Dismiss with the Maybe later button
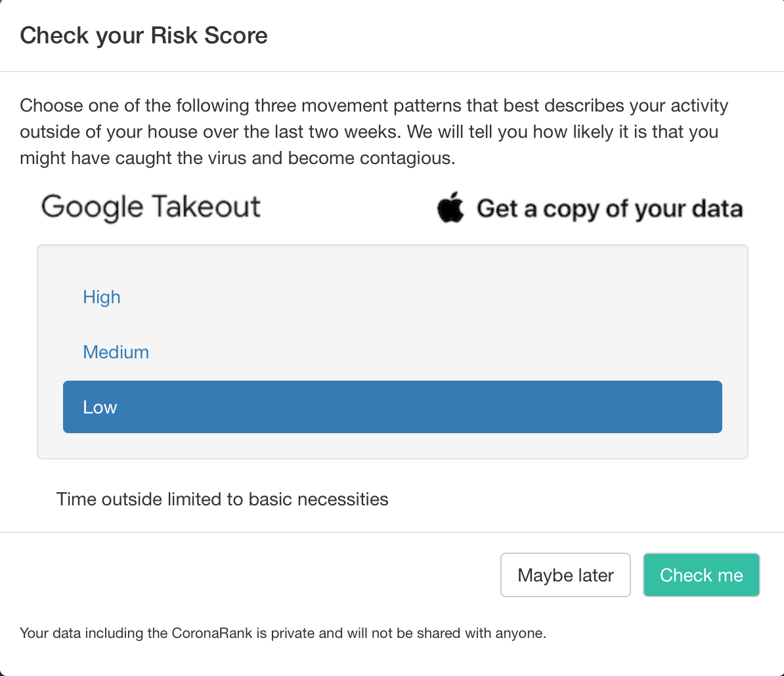 (565, 574)
